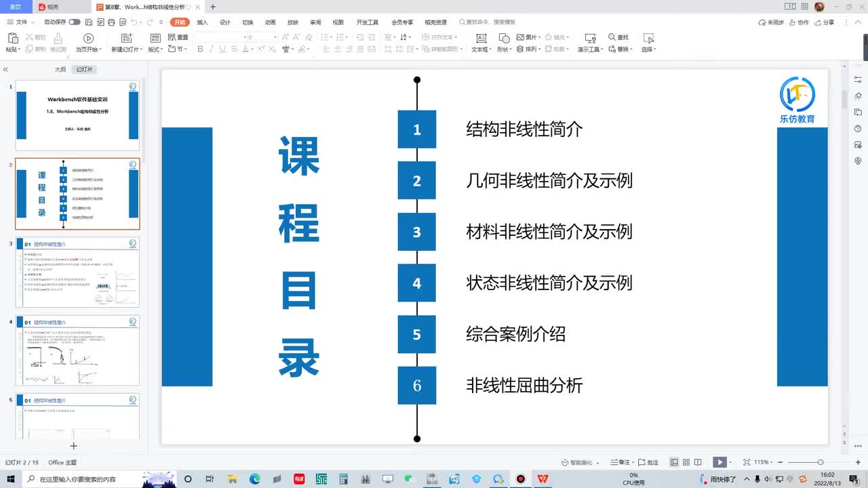Click the Reset (重置) slide button
This screenshot has height=488, width=868.
(x=178, y=38)
